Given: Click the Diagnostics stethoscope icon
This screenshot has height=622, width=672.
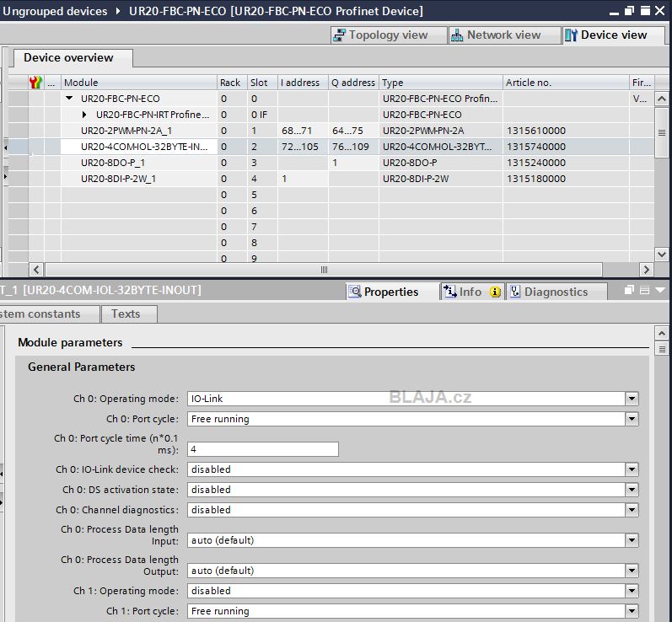Looking at the screenshot, I should 514,292.
